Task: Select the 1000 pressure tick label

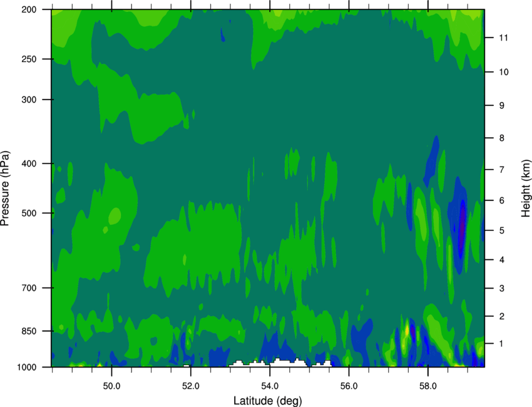Action: click(26, 368)
